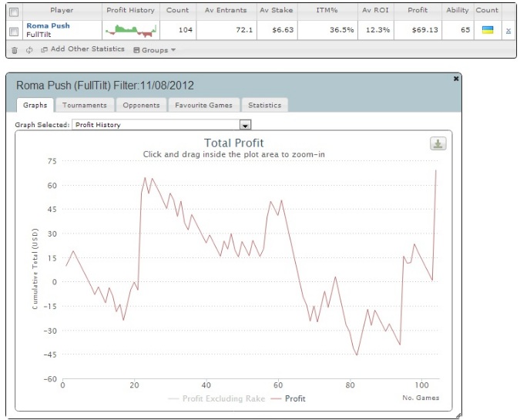Viewport: 520px width, 420px height.
Task: Click the 36.5% ITM cell
Action: [x=327, y=30]
